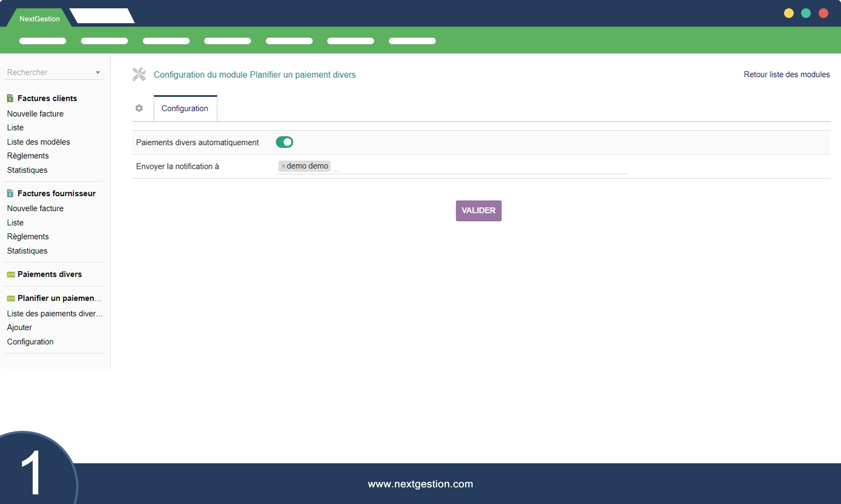Switch to the Configuration tab

(185, 109)
